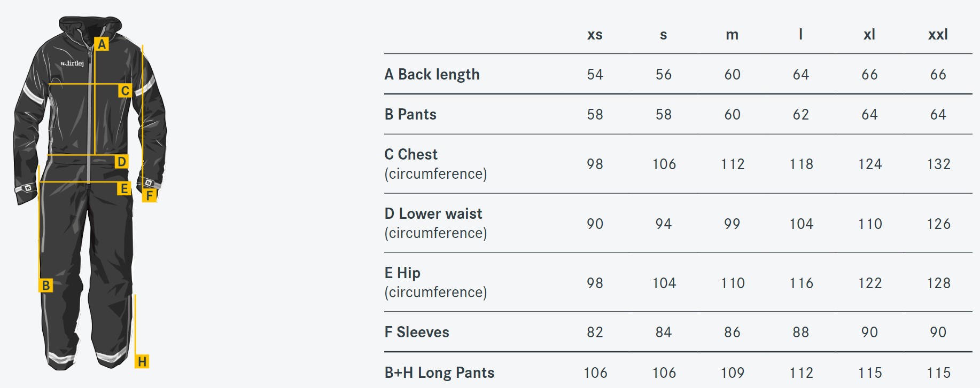The width and height of the screenshot is (980, 388).
Task: Click the D Lower waist row label
Action: [435, 223]
